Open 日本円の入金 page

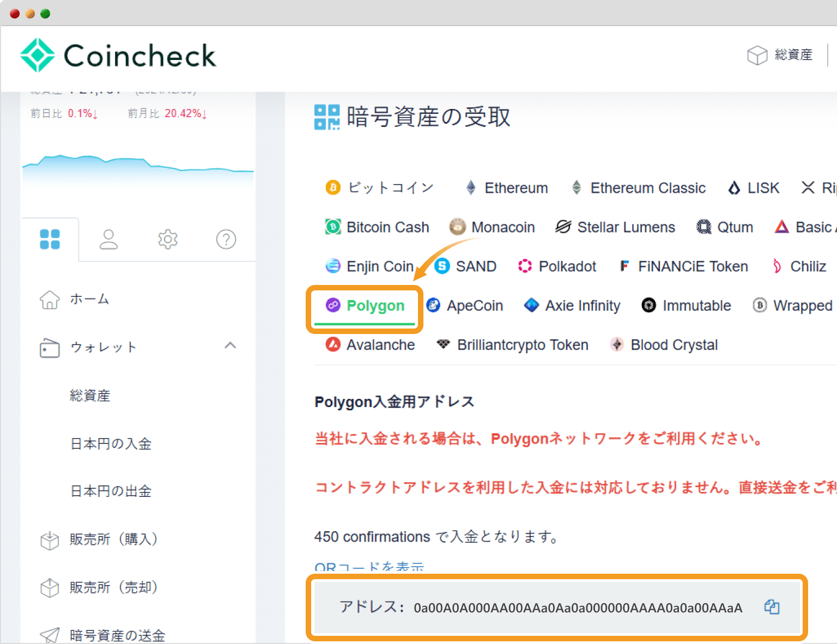[x=111, y=443]
